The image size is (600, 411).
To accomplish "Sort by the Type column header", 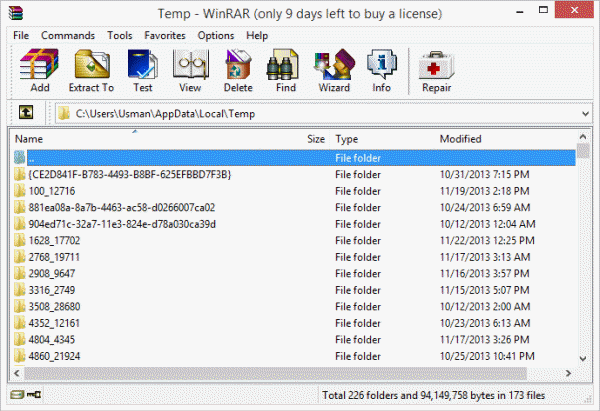I will point(347,139).
